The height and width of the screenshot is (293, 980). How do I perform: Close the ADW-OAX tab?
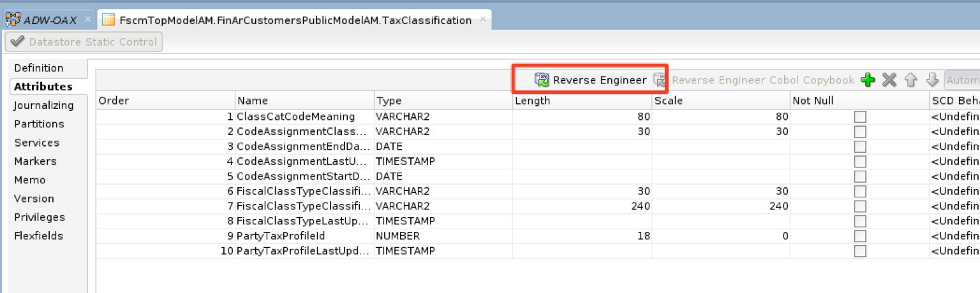[x=87, y=20]
